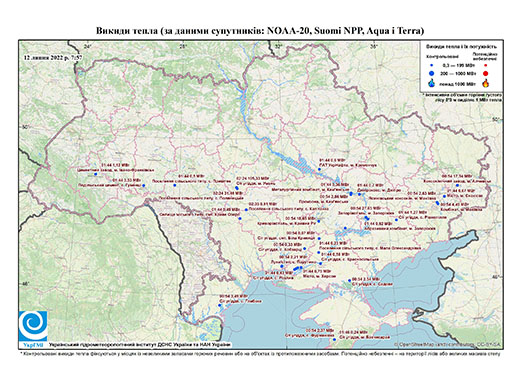Click the blue marker under 00:54 17,54 МВт
The width and height of the screenshot is (520, 368).
[457, 185]
